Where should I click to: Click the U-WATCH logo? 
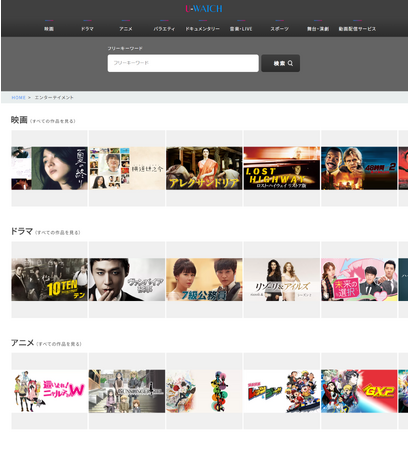point(204,8)
